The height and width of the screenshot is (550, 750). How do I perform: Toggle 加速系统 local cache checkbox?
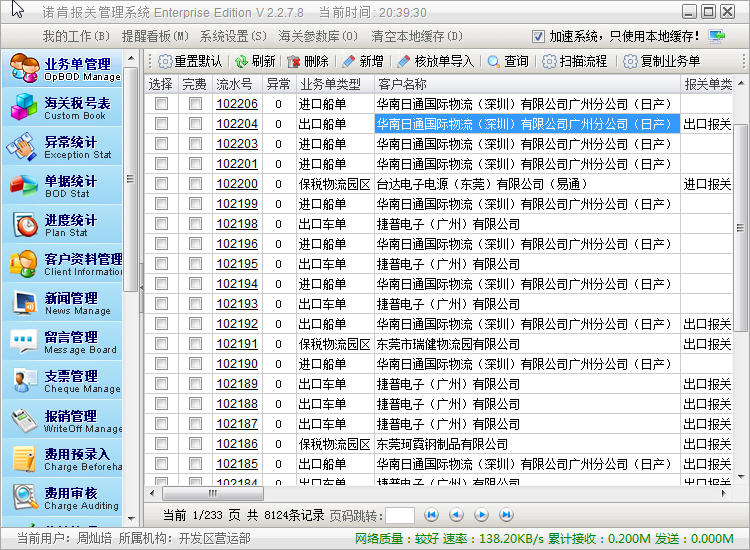pos(539,37)
